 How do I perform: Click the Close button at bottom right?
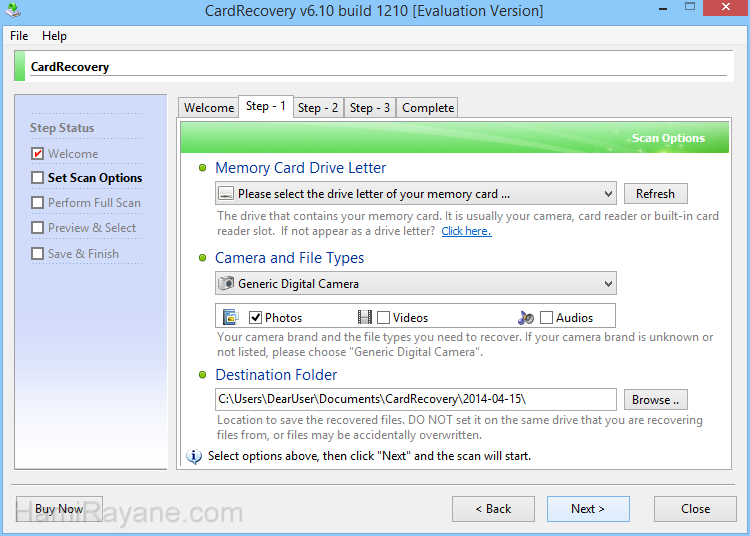coord(695,509)
